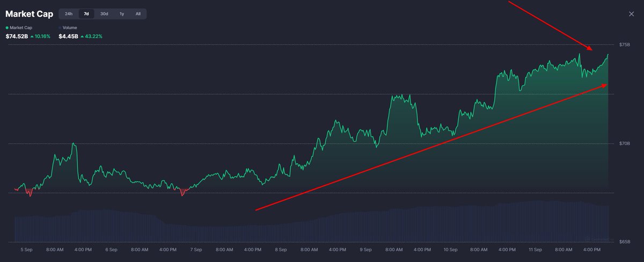Click the 5 Sep date label
This screenshot has height=262, width=644.
click(x=27, y=250)
